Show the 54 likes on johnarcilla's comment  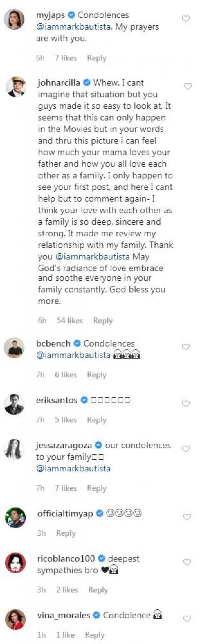coord(70,321)
